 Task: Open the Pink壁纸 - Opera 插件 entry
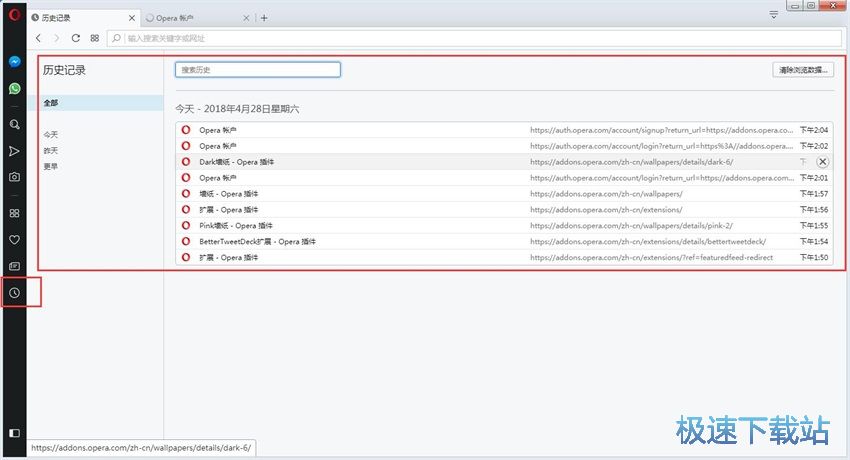(504, 225)
